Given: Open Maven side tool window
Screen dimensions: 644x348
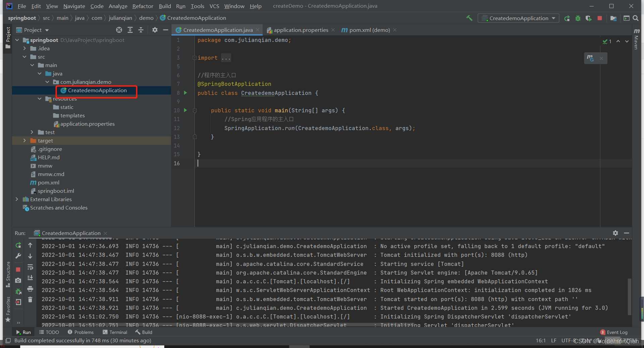Looking at the screenshot, I should 636,39.
